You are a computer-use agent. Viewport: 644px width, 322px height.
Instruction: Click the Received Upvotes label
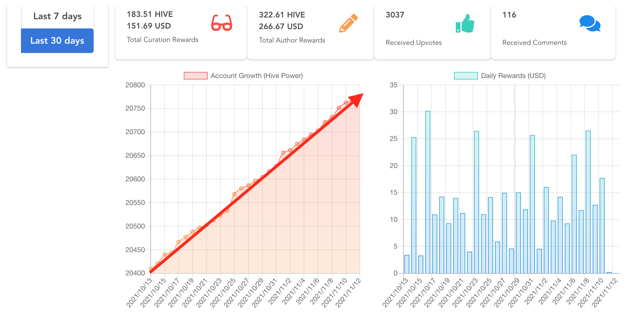pyautogui.click(x=414, y=43)
